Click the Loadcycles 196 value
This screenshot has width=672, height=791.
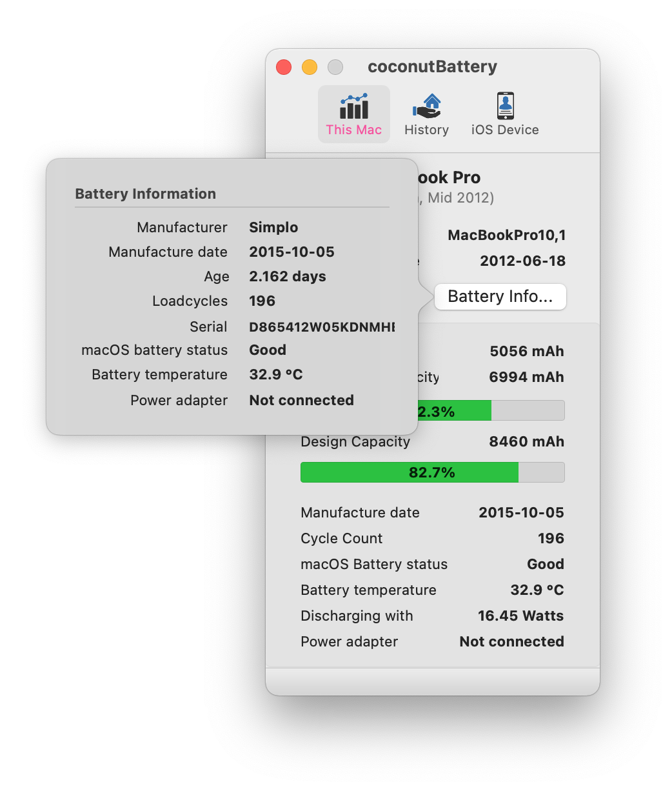pos(262,301)
